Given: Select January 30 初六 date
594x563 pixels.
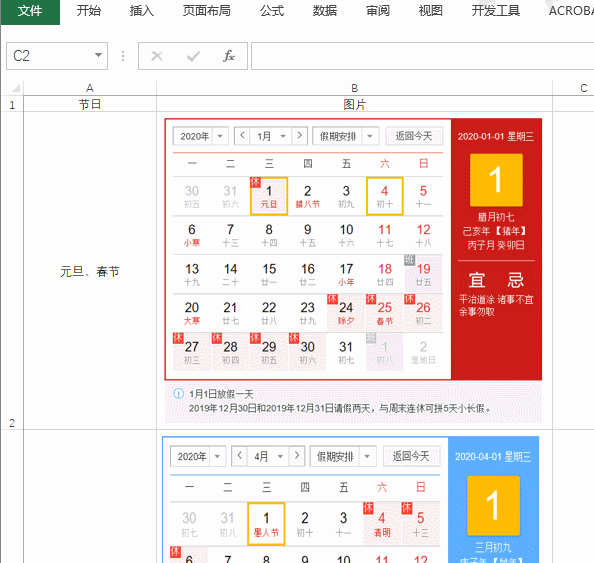Looking at the screenshot, I should tap(308, 352).
